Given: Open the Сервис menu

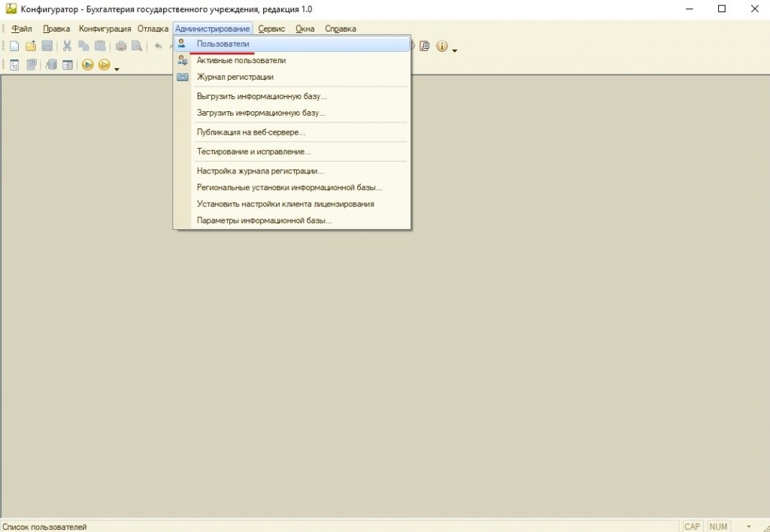Looking at the screenshot, I should point(271,29).
